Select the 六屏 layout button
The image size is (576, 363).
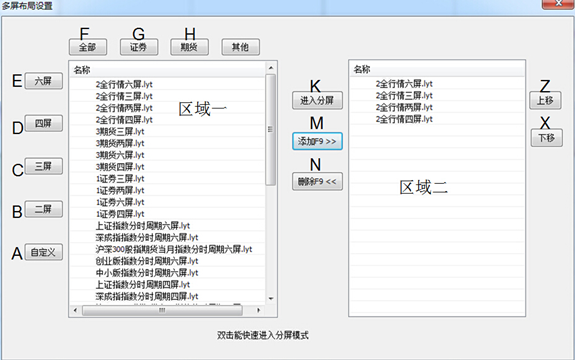(x=43, y=81)
